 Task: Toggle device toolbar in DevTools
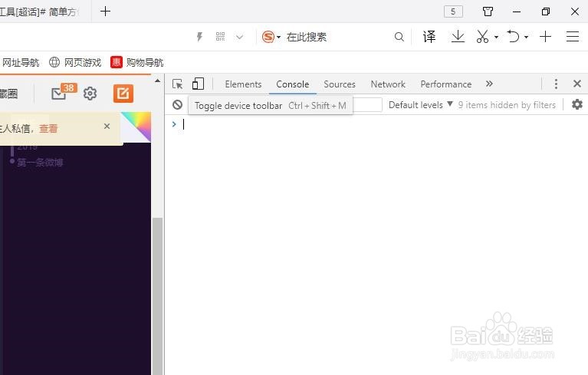click(198, 84)
